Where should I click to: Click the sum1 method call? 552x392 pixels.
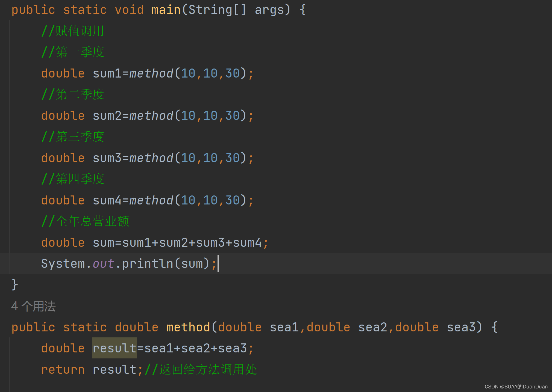coord(151,73)
